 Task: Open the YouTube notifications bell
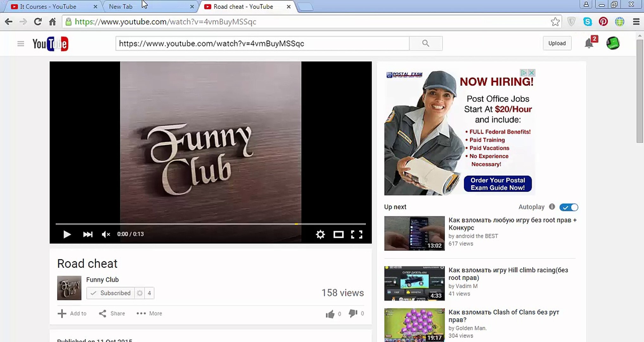589,43
